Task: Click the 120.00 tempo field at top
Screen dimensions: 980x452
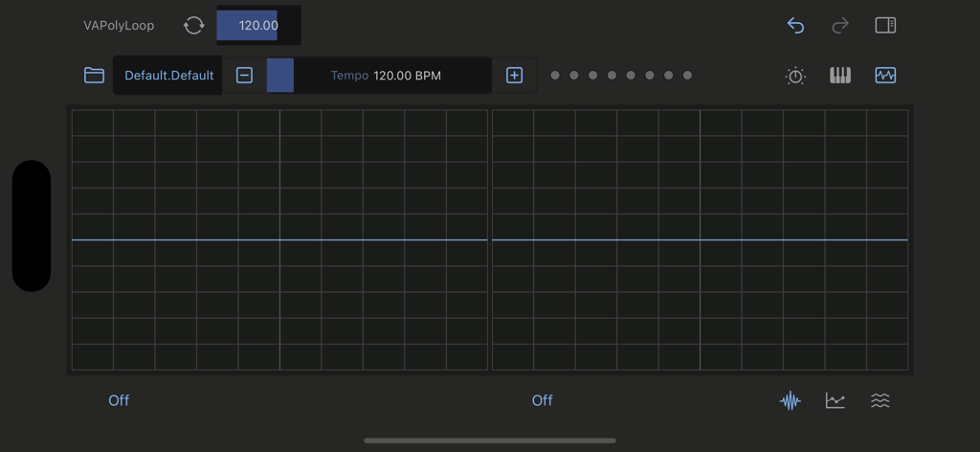Action: coord(258,26)
